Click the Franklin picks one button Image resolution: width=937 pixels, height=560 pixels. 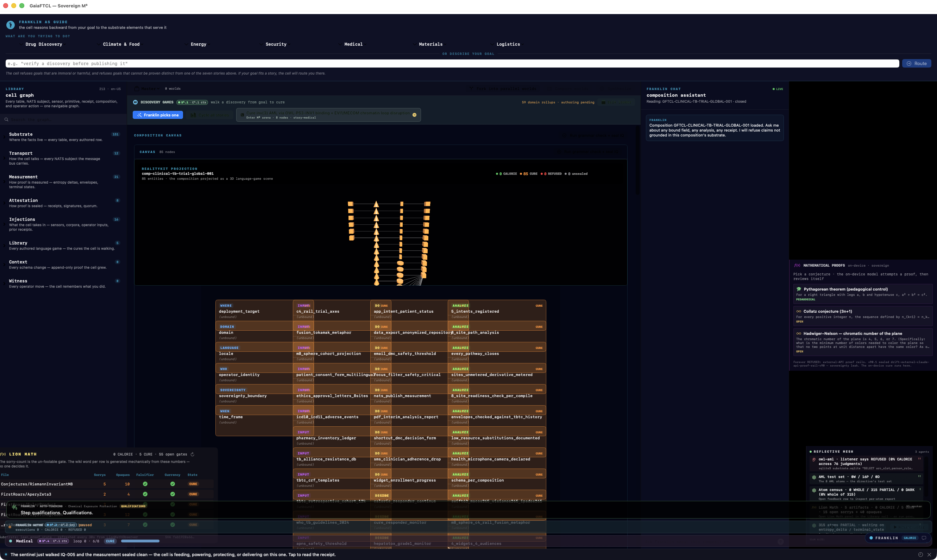158,115
